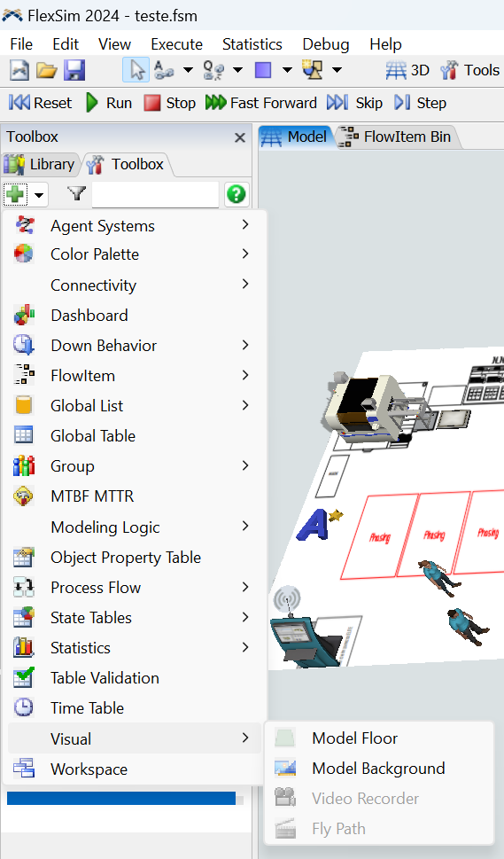The width and height of the screenshot is (504, 859).
Task: Click the green help question mark icon
Action: 236,194
